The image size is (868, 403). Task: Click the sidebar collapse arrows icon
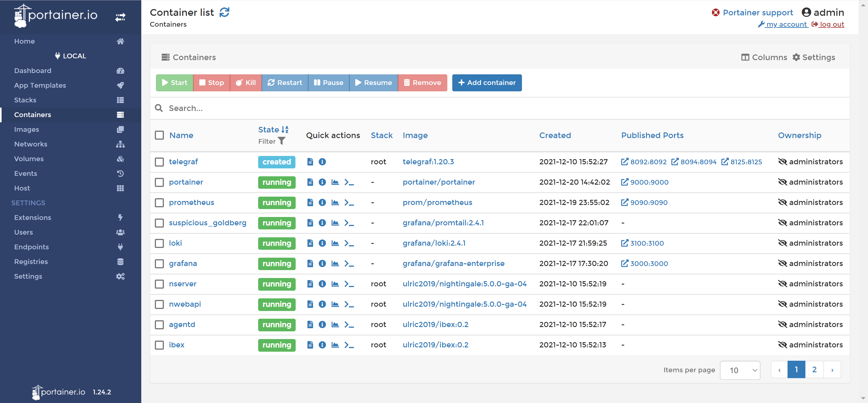coord(120,17)
